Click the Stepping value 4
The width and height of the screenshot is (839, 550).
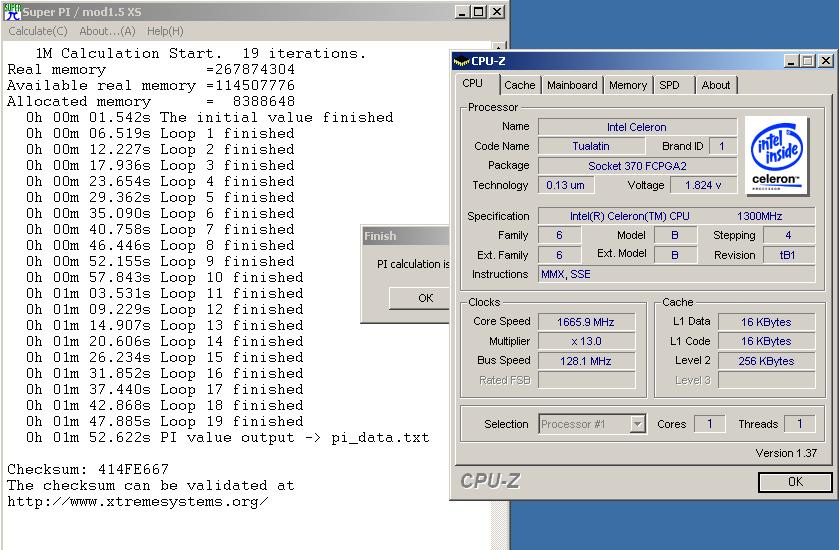tap(788, 235)
